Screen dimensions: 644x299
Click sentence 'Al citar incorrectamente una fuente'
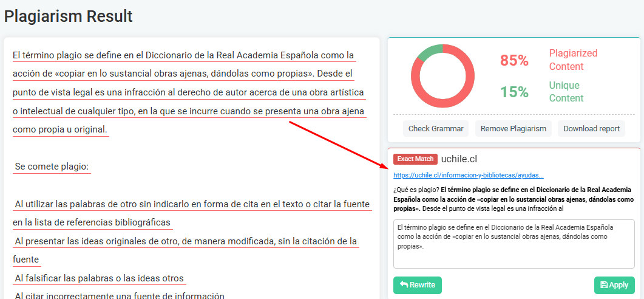[x=120, y=295]
